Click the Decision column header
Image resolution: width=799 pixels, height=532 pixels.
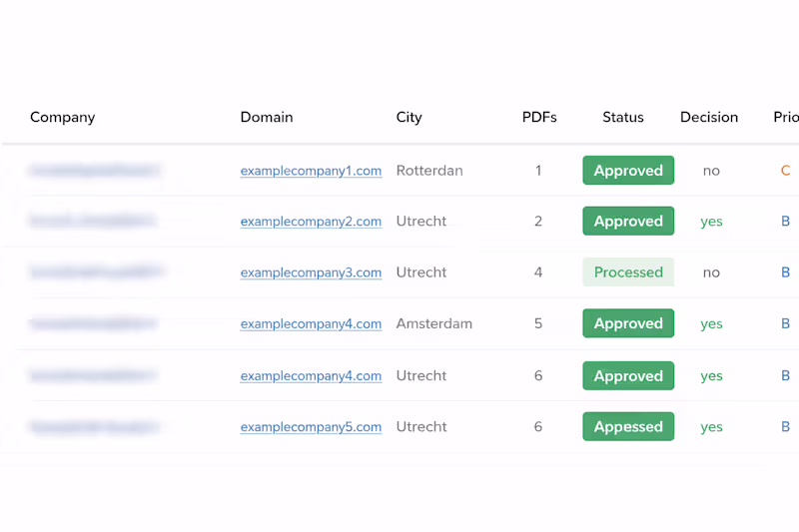point(709,117)
